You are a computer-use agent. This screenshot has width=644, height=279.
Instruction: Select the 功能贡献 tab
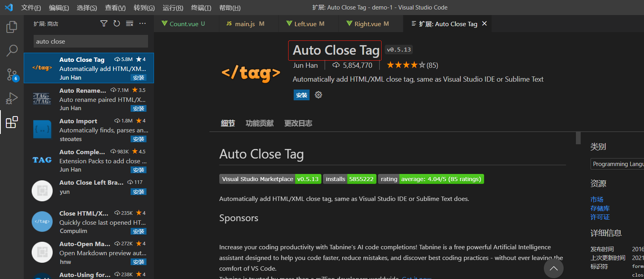tap(260, 123)
